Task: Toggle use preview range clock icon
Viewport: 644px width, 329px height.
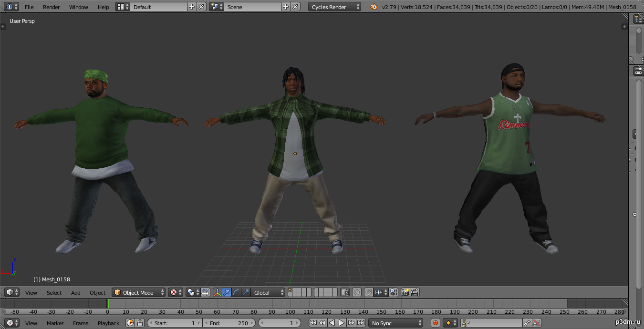Action: click(131, 323)
